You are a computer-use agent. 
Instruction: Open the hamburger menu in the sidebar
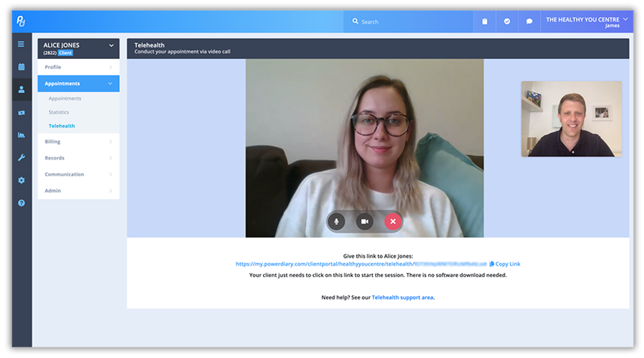coord(21,44)
